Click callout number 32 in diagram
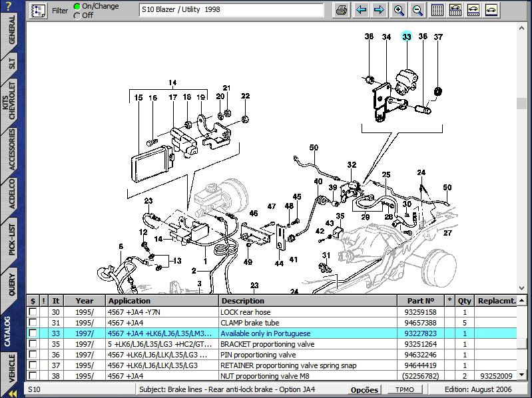Screen dimensions: 532x398 coord(352,165)
